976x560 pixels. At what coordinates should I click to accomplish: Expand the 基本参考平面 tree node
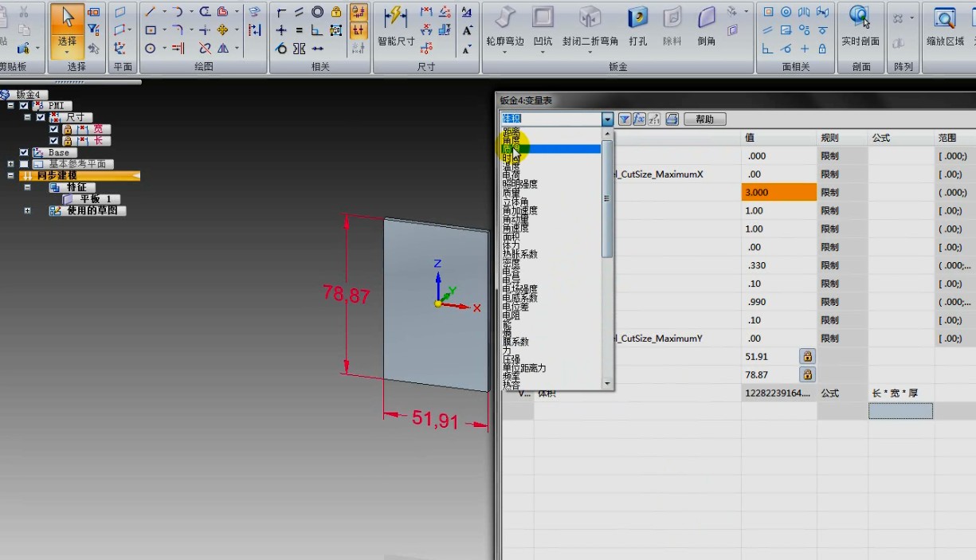10,164
